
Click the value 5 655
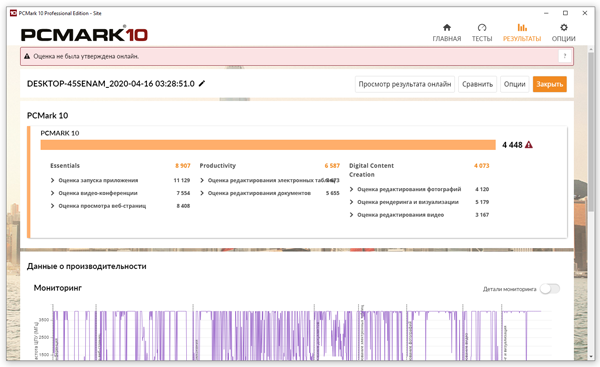333,193
